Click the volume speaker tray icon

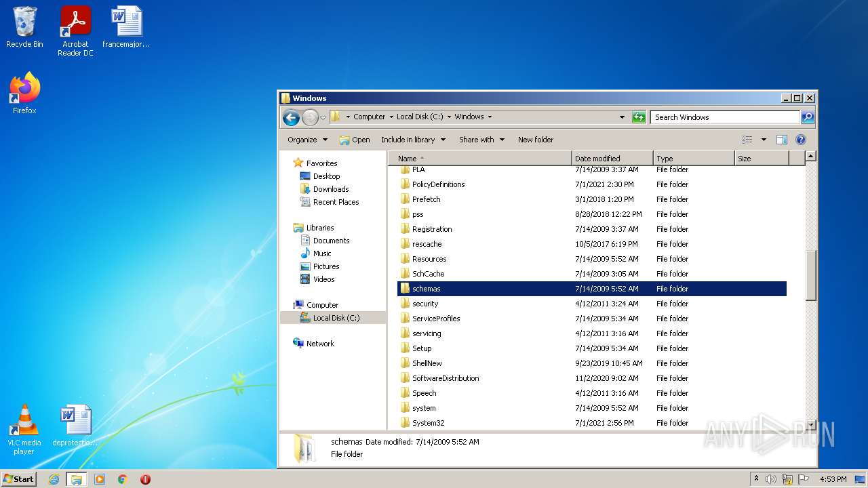tap(771, 479)
